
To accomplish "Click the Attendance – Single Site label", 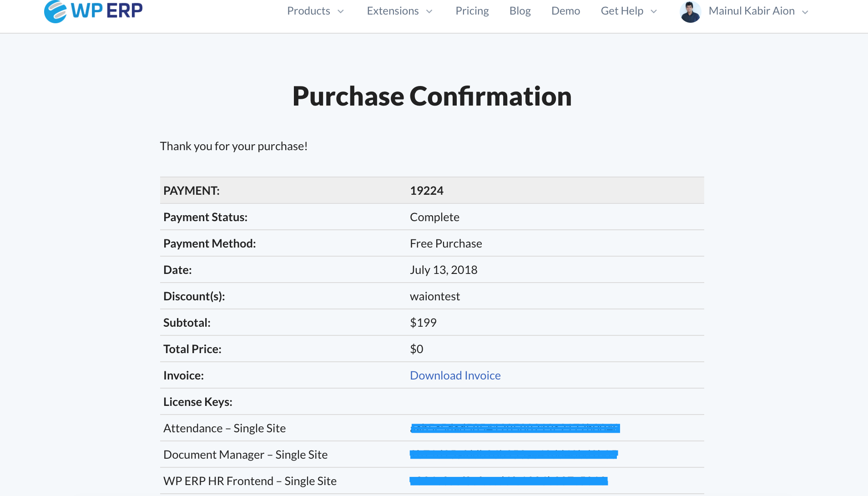I will coord(224,428).
